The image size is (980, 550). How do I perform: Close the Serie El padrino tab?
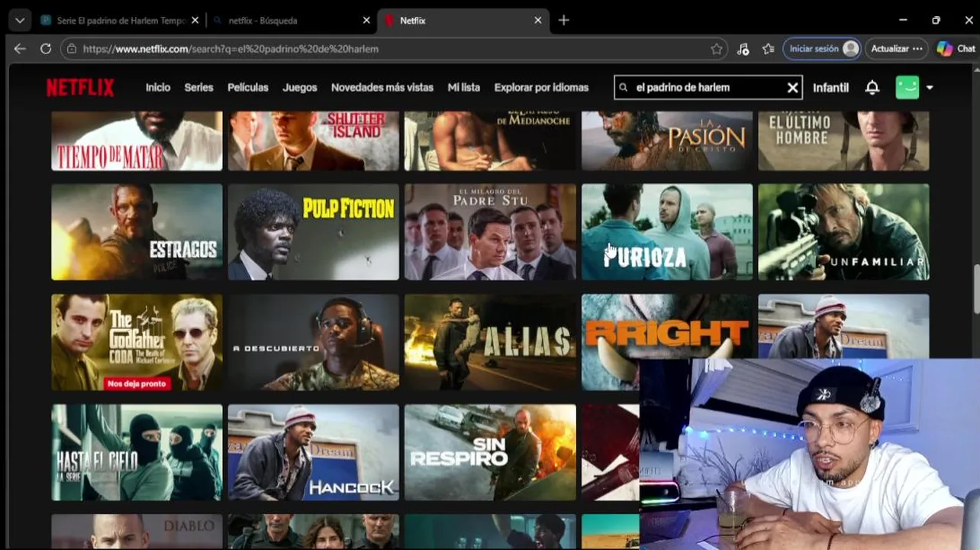[x=195, y=21]
